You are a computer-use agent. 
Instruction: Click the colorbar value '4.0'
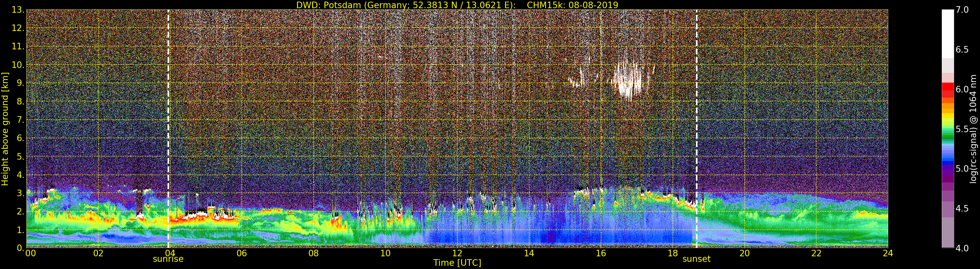[x=962, y=248]
